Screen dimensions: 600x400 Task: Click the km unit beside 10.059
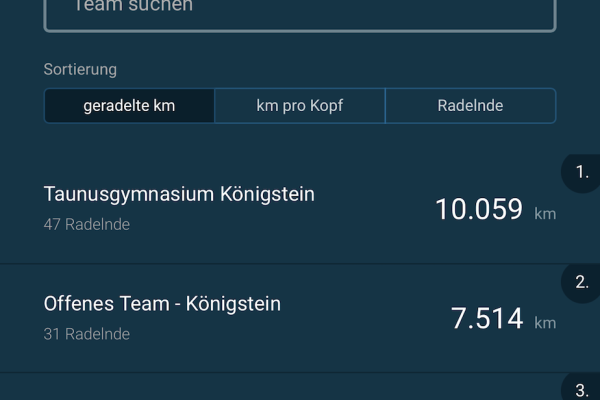[x=545, y=214]
